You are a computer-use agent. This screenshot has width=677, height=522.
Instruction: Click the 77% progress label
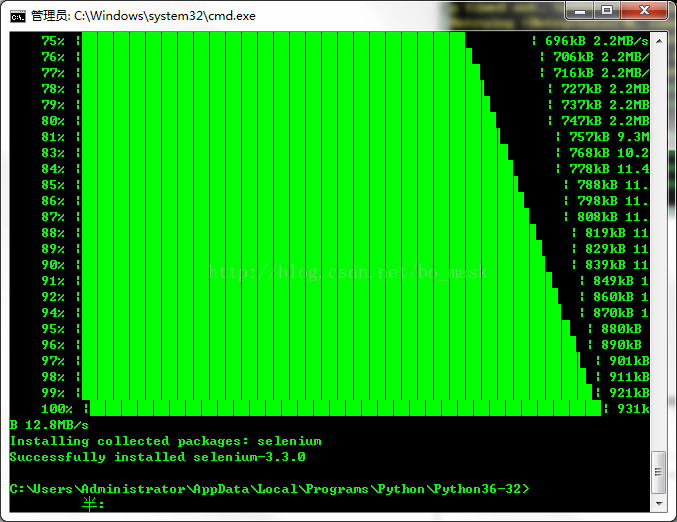[53, 73]
